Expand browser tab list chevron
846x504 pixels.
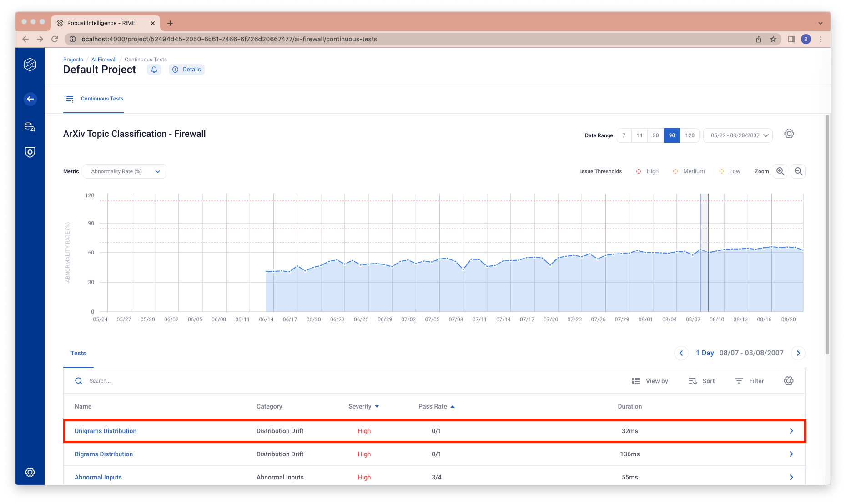click(821, 23)
